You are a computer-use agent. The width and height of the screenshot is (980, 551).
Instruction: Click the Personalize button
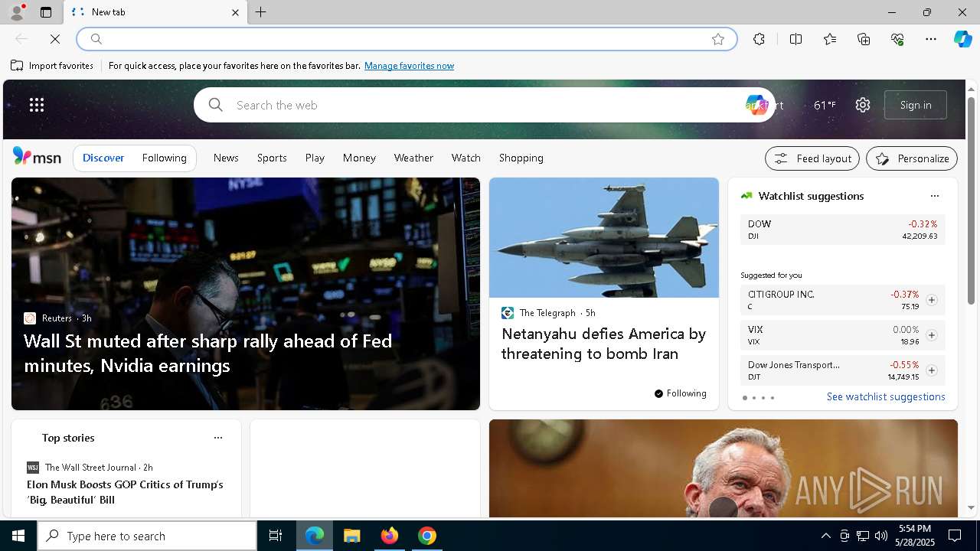click(x=912, y=158)
